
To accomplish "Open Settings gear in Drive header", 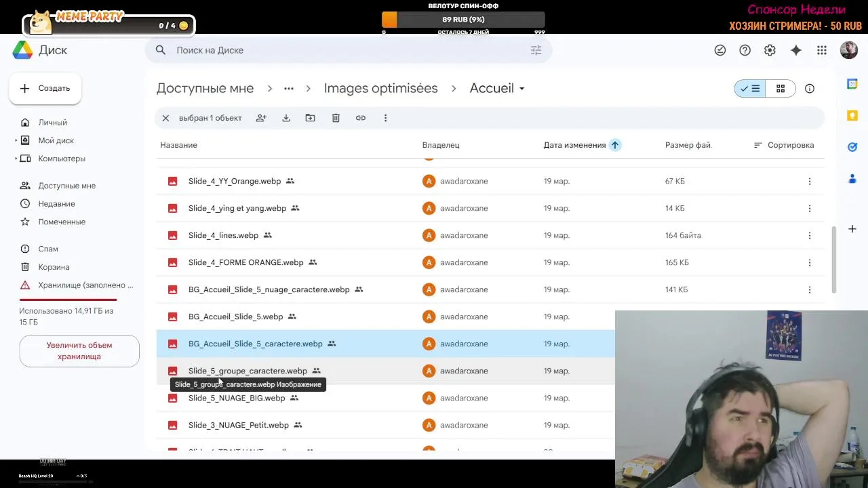I will (x=770, y=50).
